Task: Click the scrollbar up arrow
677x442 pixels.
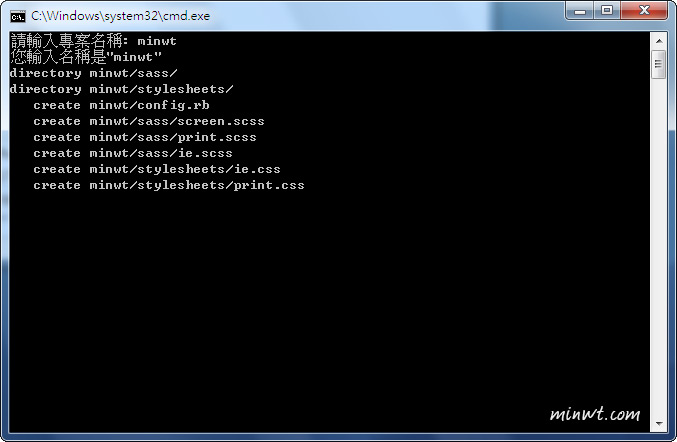Action: (x=659, y=41)
